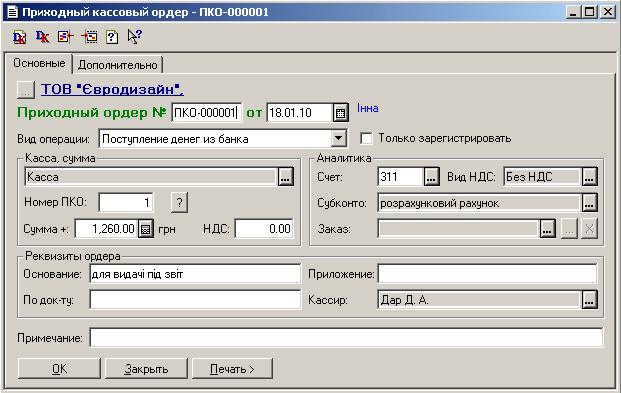Expand the Вид операции dropdown
Viewport: 621px width, 393px height.
[339, 139]
